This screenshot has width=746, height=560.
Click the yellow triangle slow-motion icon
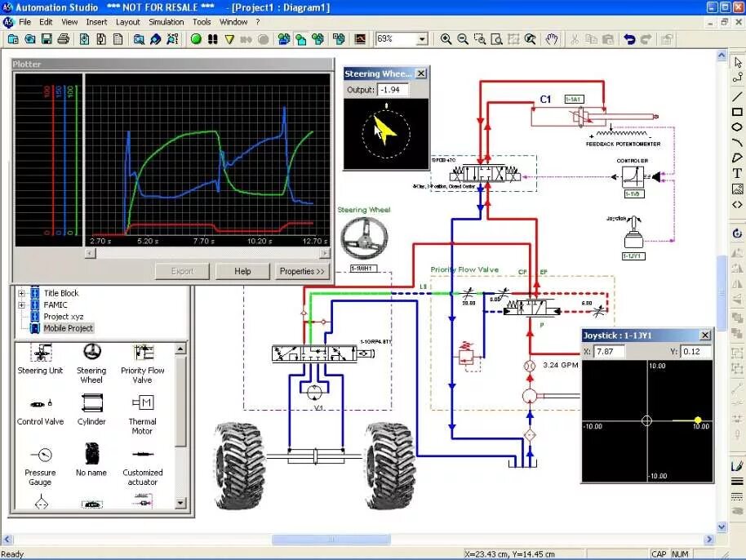point(229,39)
